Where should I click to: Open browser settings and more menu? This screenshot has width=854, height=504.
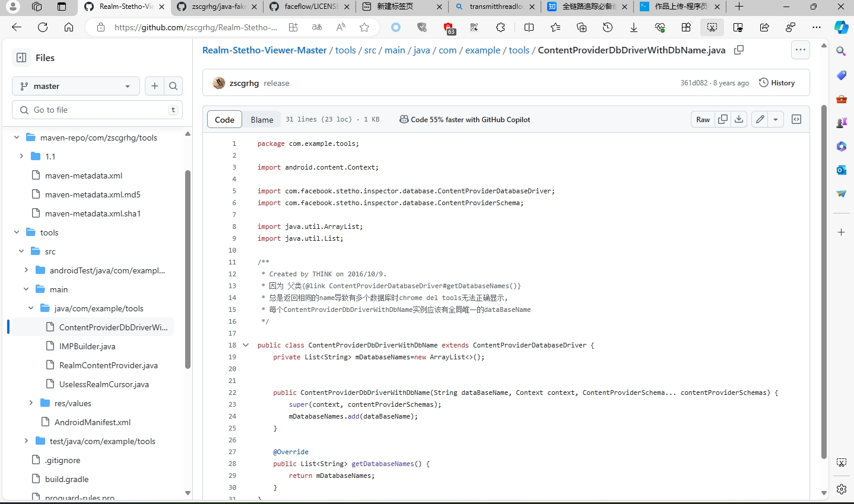(817, 27)
